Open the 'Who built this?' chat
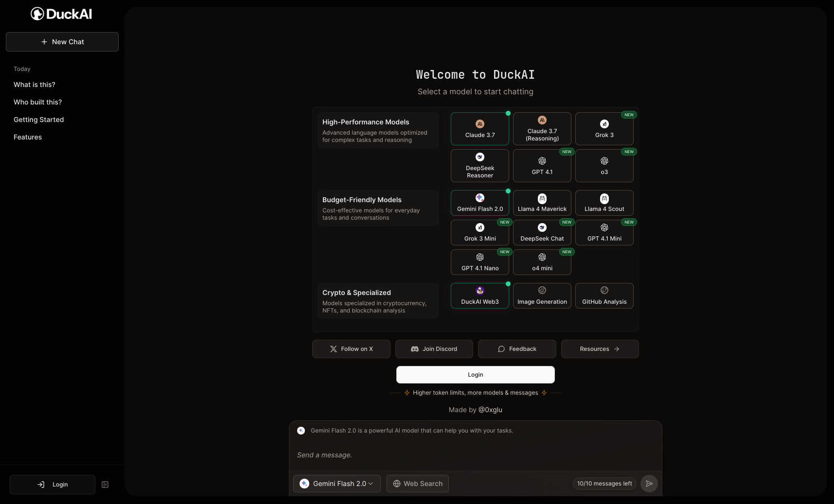Screen dimensions: 834x504 pos(38,102)
